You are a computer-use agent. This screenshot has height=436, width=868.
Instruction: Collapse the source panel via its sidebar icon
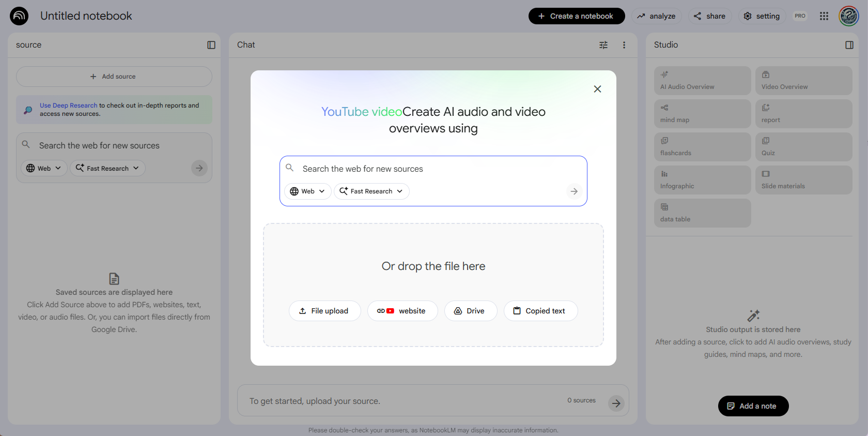(211, 45)
